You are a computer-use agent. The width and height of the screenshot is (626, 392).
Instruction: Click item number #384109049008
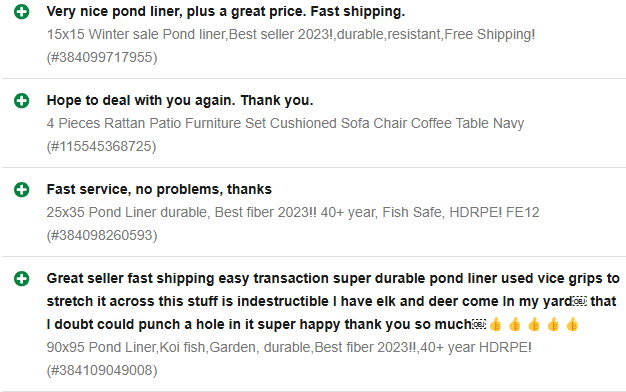pos(102,370)
